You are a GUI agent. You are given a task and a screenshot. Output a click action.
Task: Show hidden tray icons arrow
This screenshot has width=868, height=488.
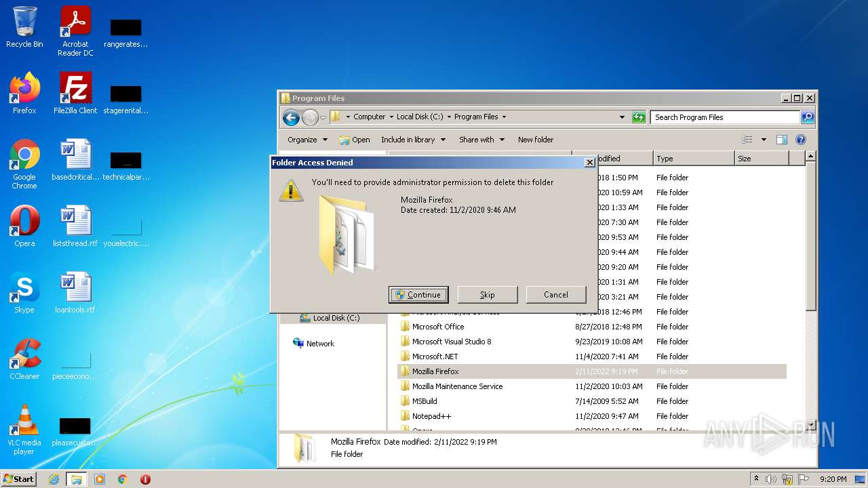click(x=756, y=479)
